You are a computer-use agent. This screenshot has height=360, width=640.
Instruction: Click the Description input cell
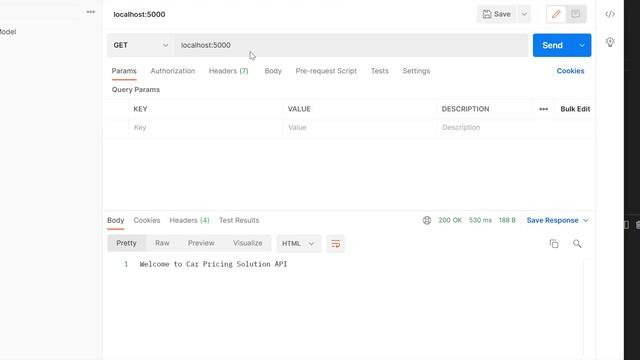(515, 128)
